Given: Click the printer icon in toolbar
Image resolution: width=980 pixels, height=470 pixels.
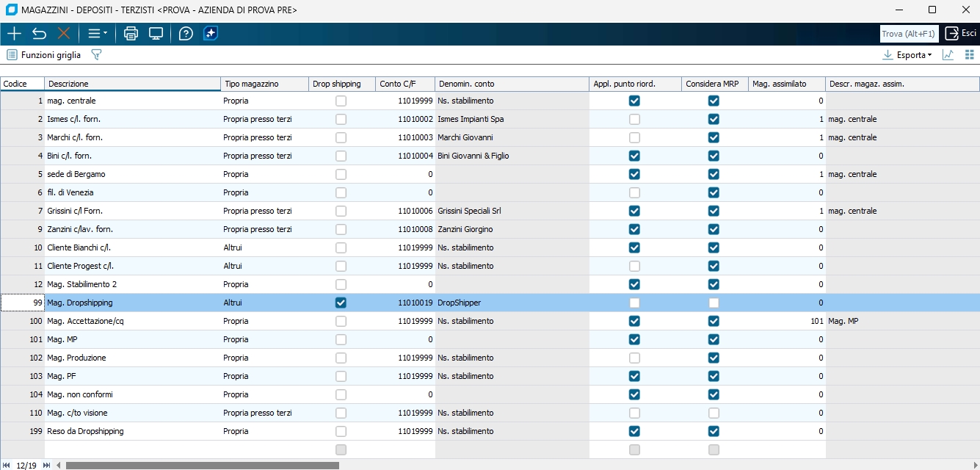Looking at the screenshot, I should [131, 34].
